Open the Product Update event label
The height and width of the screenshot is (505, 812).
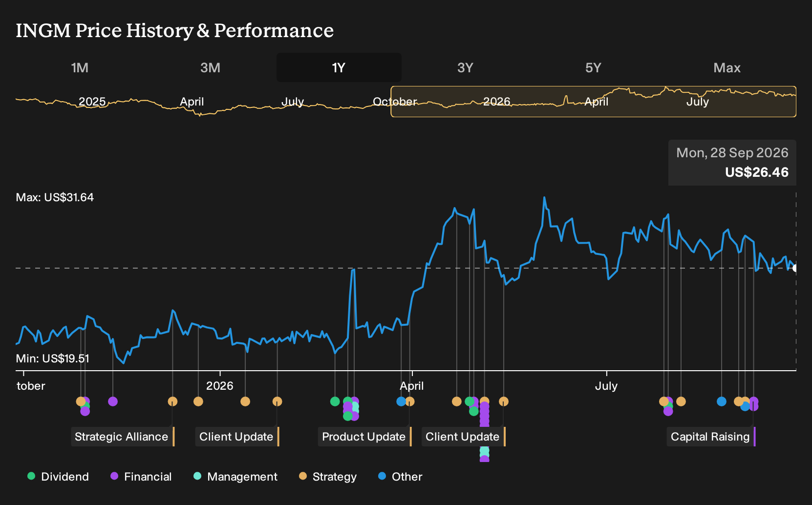point(364,437)
